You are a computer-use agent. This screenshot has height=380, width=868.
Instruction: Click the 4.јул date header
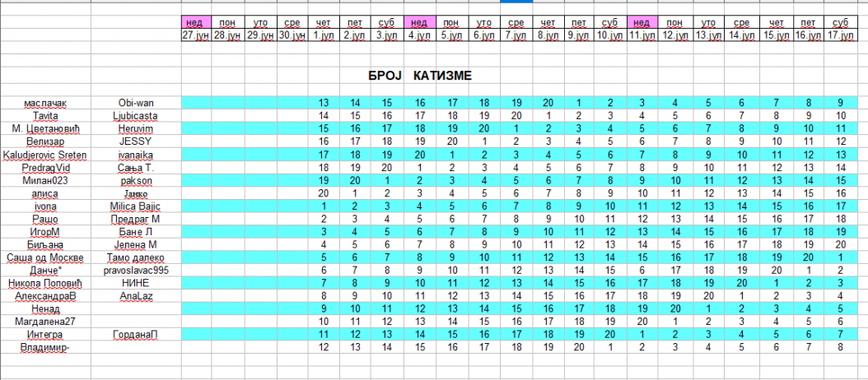(x=420, y=35)
